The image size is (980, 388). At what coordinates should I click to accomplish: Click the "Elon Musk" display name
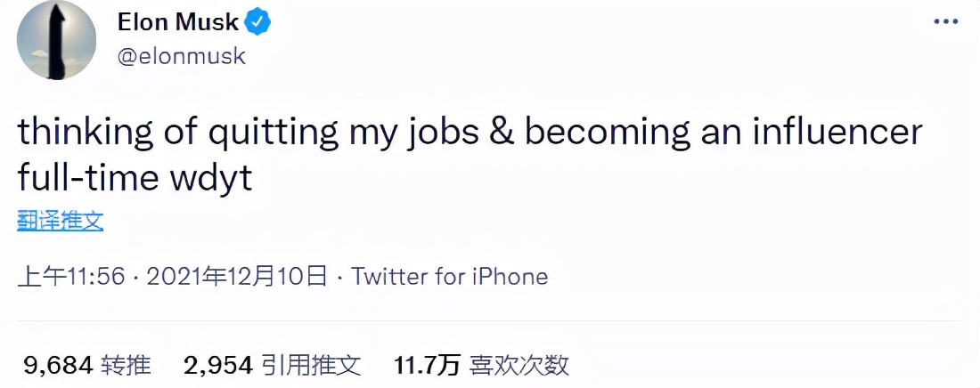[x=179, y=24]
